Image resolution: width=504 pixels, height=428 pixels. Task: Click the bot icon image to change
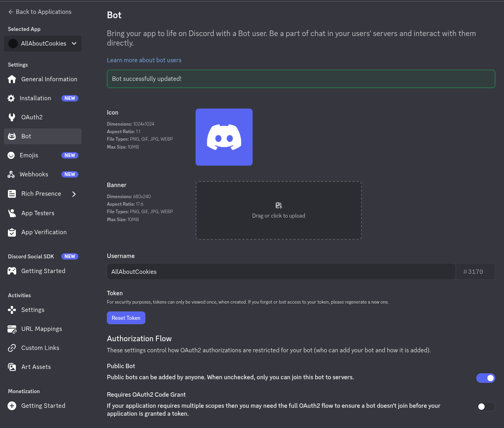224,137
